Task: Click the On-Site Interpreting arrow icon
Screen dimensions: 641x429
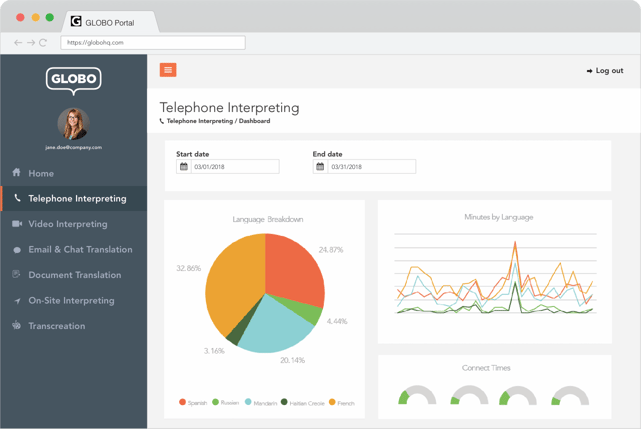Action: tap(17, 301)
